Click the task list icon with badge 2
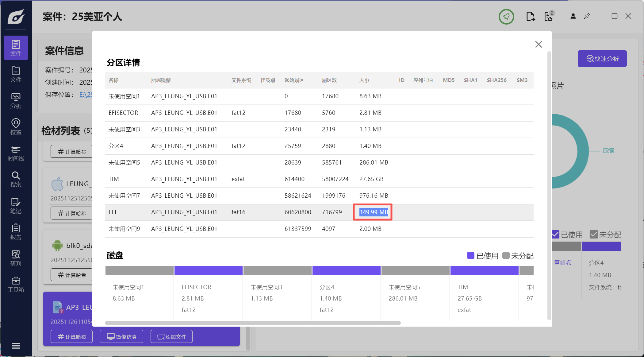 [x=549, y=16]
